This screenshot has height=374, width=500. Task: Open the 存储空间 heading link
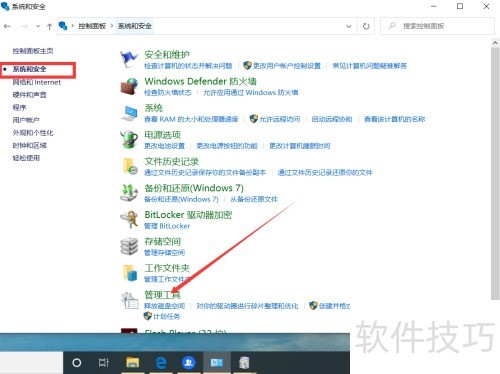pyautogui.click(x=162, y=241)
